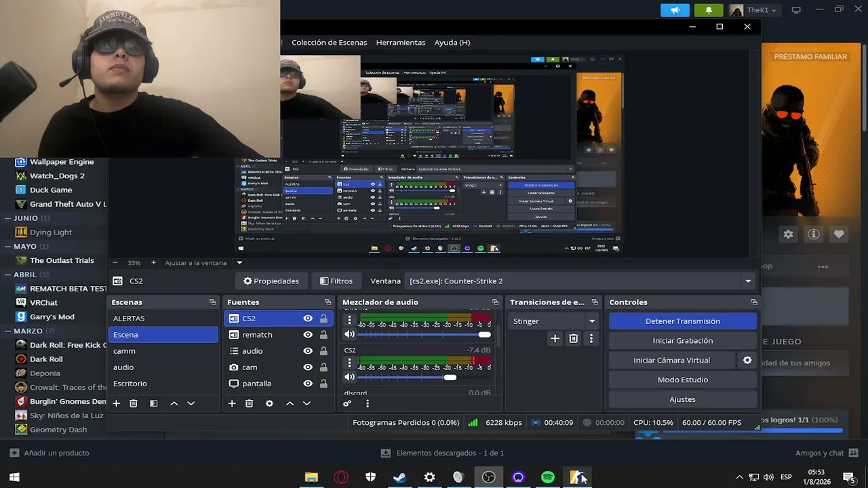Viewport: 868px width, 488px height.
Task: Open the Steam game settings gear
Action: pyautogui.click(x=788, y=234)
